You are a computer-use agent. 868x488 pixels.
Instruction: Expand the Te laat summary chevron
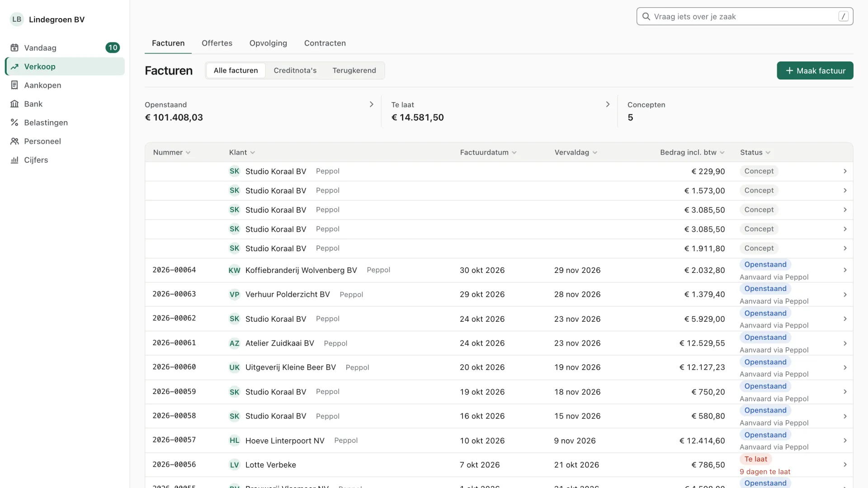coord(608,104)
